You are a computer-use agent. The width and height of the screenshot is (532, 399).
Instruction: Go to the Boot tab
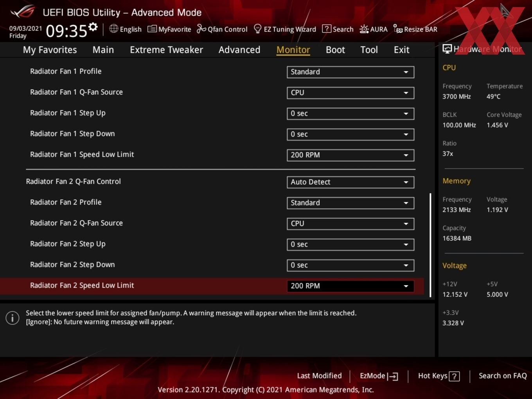coord(335,50)
